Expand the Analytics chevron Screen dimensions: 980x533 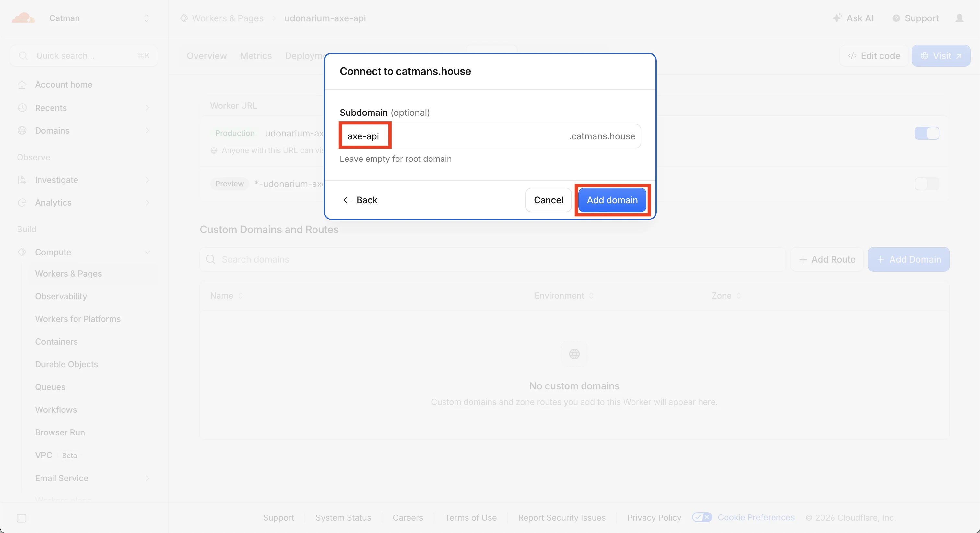tap(147, 202)
